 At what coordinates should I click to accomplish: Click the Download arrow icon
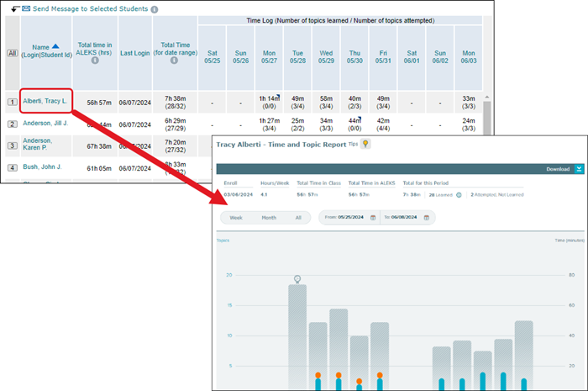[578, 169]
